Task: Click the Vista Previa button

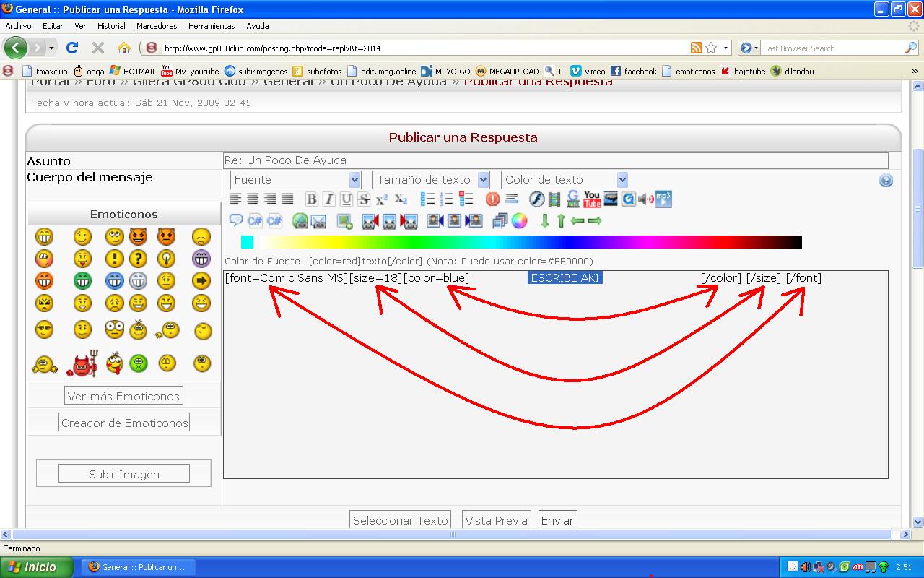Action: tap(497, 520)
